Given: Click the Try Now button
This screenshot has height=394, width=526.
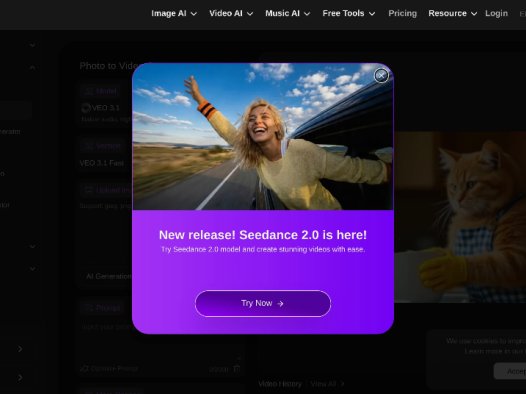Looking at the screenshot, I should [x=263, y=303].
